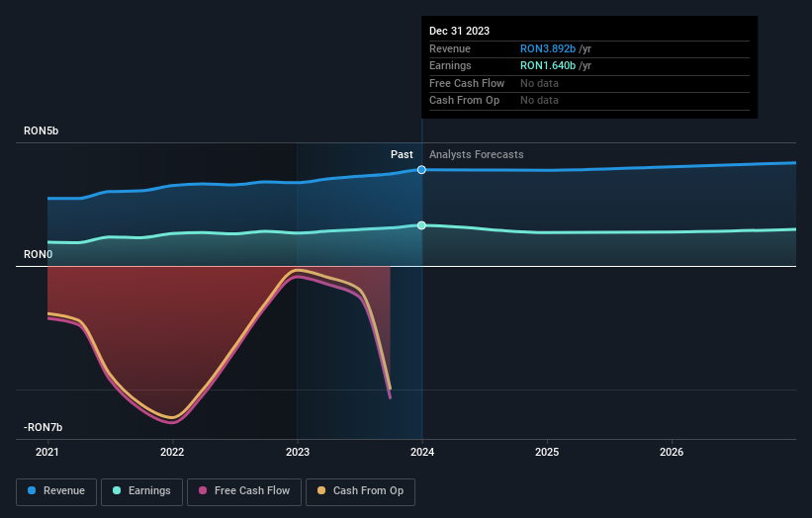Click the 2025 x-axis label
Viewport: 812px width, 518px height.
point(547,452)
